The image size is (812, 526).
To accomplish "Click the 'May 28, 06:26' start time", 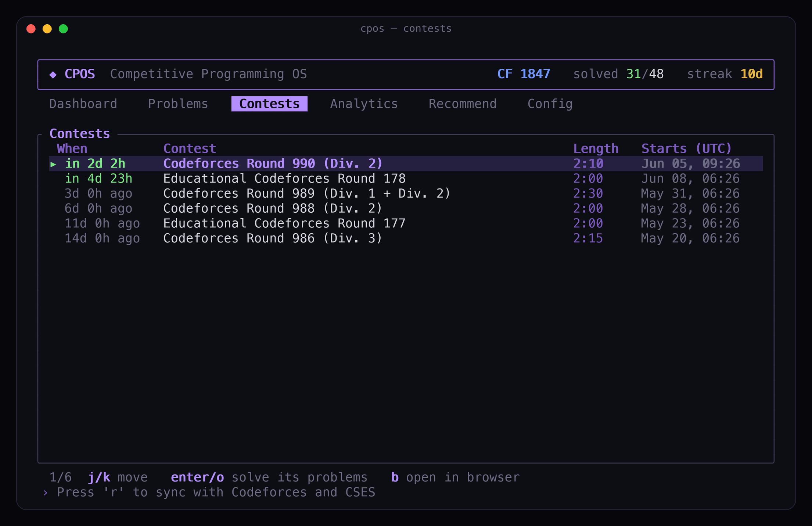I will (x=690, y=209).
